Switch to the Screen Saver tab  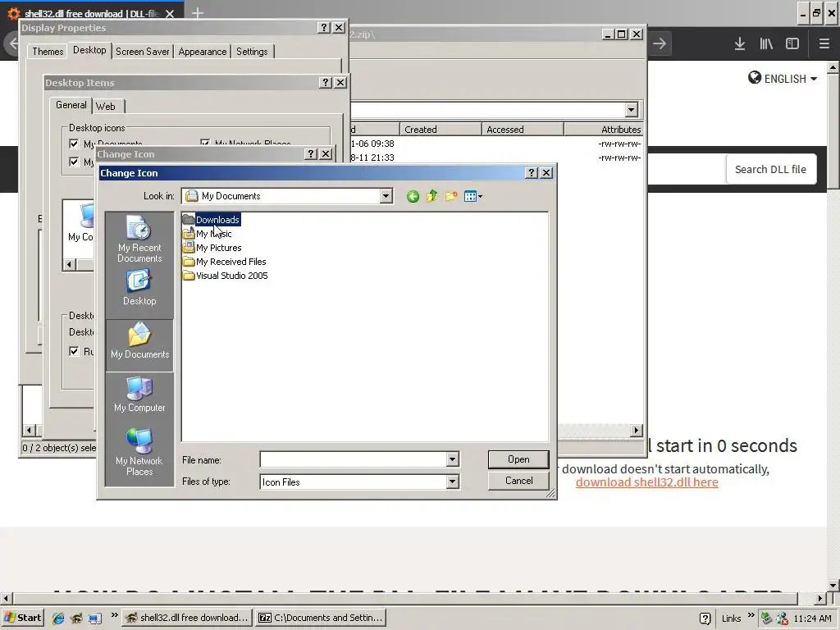point(143,52)
